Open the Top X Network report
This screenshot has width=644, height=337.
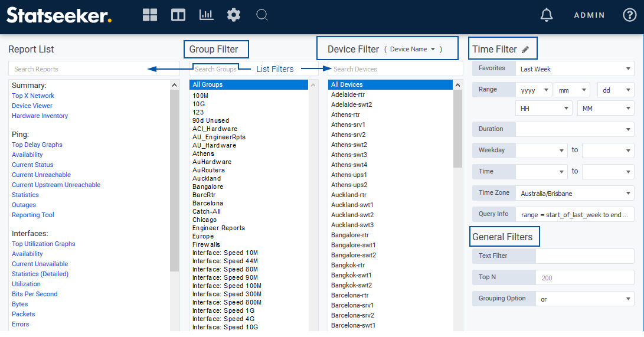pyautogui.click(x=33, y=96)
